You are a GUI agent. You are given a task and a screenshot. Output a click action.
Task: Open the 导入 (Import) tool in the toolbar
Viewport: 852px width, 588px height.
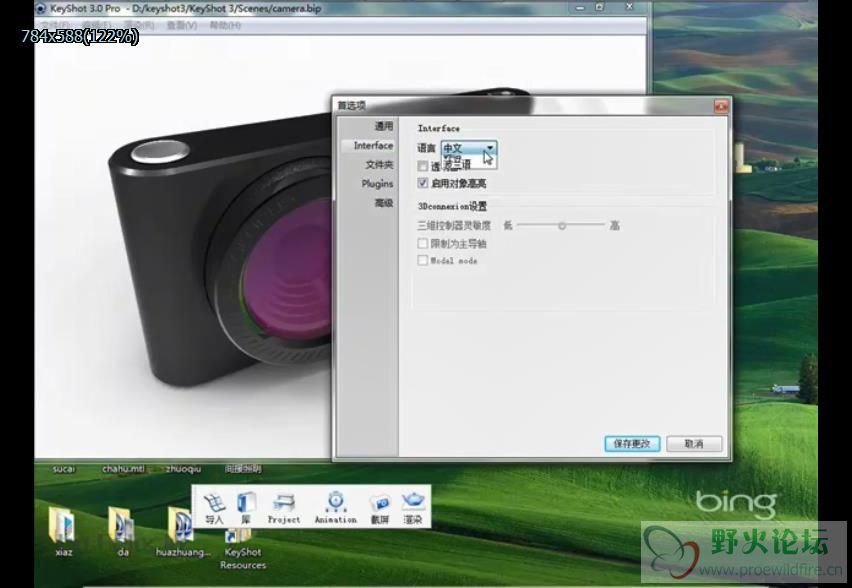click(x=214, y=508)
